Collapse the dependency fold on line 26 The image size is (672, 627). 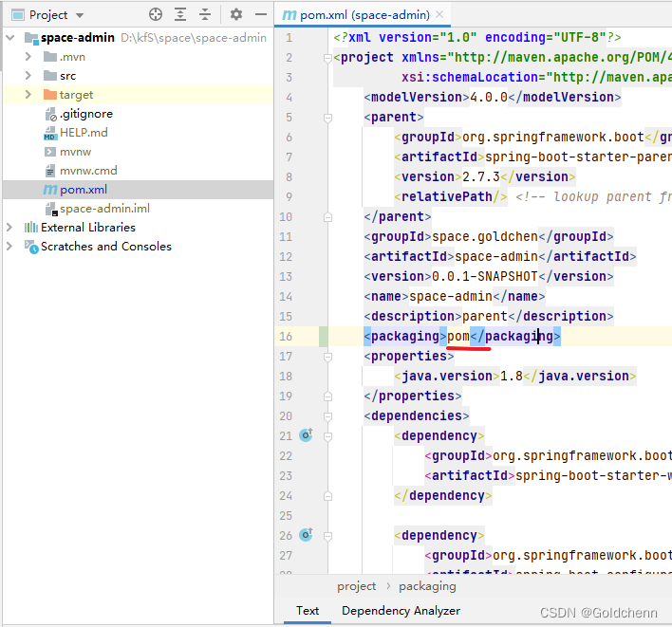click(327, 536)
